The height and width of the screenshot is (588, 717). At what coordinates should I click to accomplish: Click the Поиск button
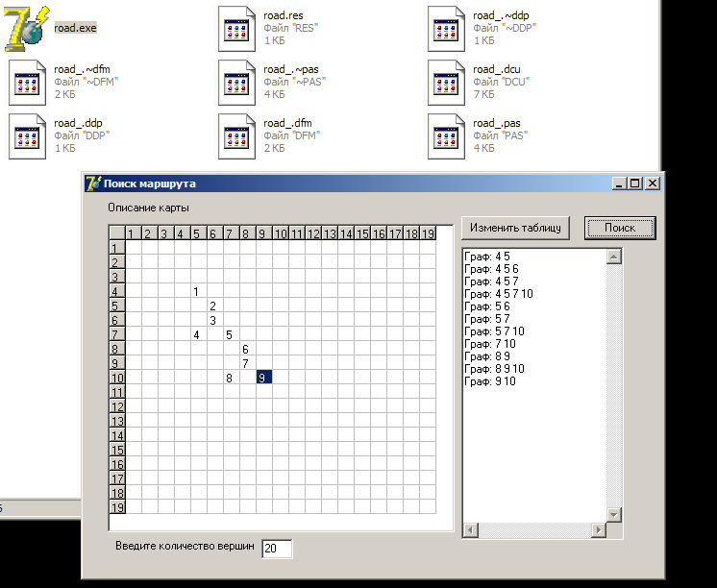click(x=620, y=228)
